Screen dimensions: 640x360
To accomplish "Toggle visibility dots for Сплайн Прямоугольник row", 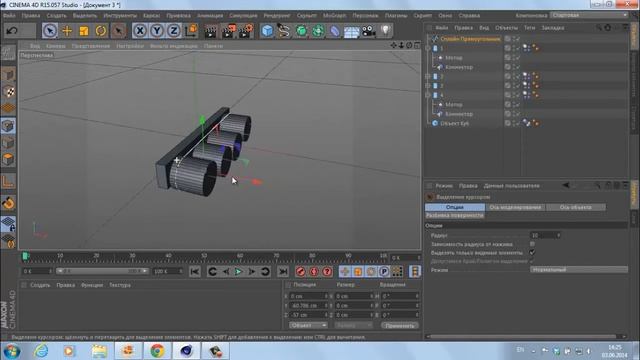I will pos(513,39).
